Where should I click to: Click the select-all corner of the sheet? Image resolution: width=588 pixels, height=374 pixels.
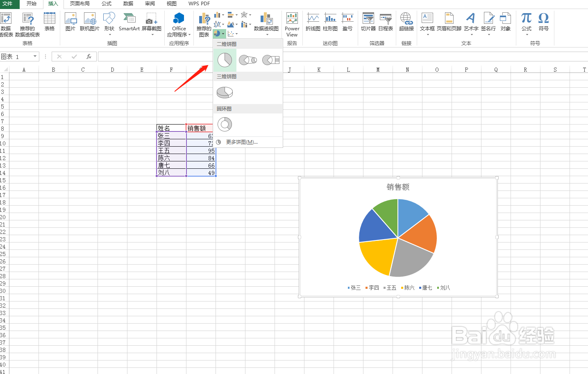pyautogui.click(x=5, y=70)
